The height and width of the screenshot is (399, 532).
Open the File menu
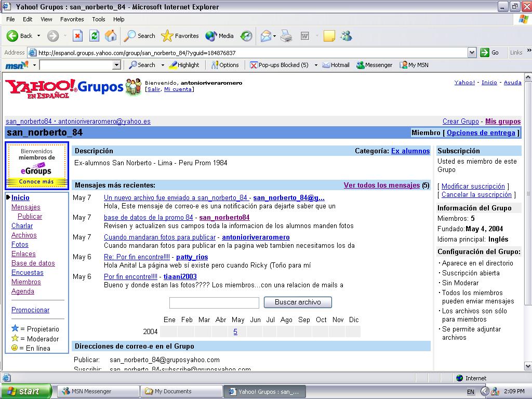click(10, 19)
